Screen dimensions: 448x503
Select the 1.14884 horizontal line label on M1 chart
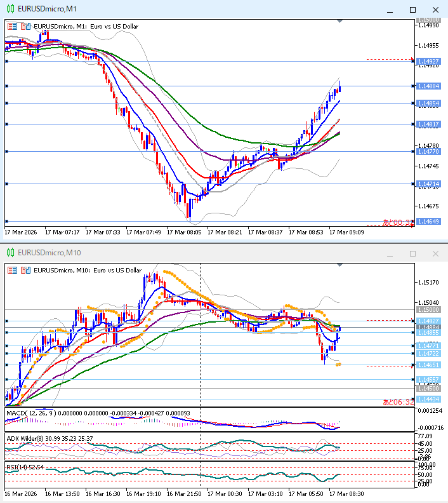point(429,86)
